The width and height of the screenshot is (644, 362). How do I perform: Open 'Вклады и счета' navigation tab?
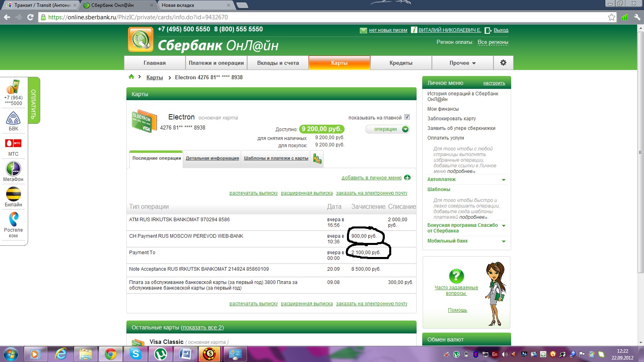[278, 63]
